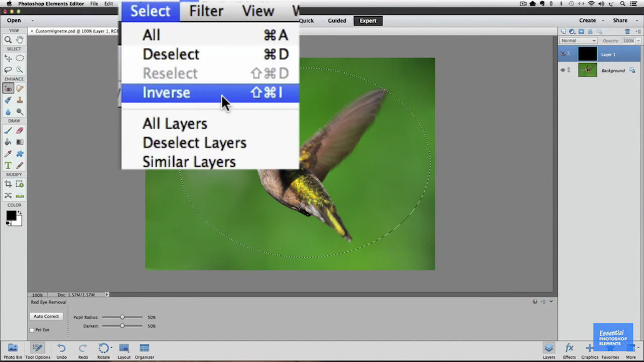Viewport: 644px width, 362px height.
Task: Select the Red Eye Removal tool
Action: point(7,88)
